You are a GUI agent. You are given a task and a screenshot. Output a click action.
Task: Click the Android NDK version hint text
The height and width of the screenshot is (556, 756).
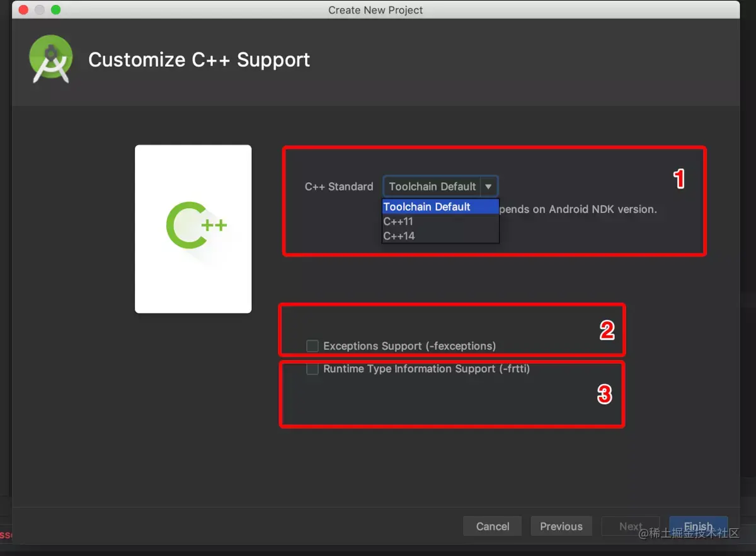[x=578, y=209]
